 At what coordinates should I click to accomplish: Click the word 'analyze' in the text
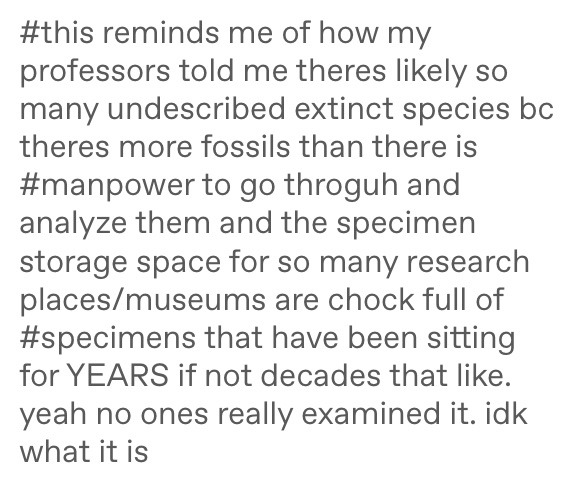(73, 224)
